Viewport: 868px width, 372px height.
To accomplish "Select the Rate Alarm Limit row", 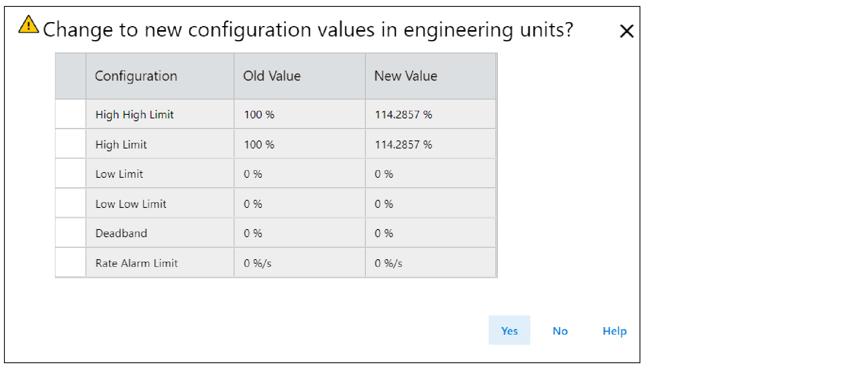I will click(136, 263).
